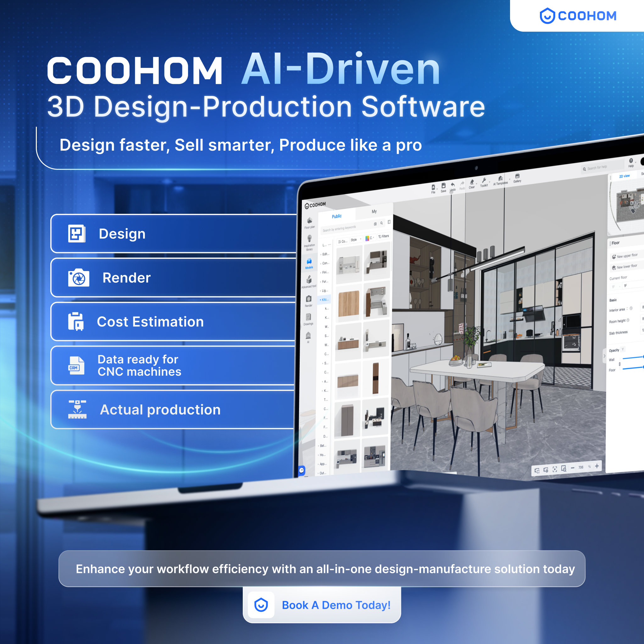Screen dimensions: 644x644
Task: Click the zoom percentage value 706
Action: (581, 467)
